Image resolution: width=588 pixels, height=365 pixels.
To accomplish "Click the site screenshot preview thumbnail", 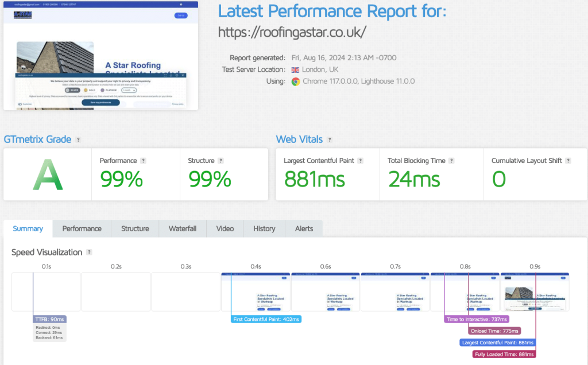I will (101, 56).
